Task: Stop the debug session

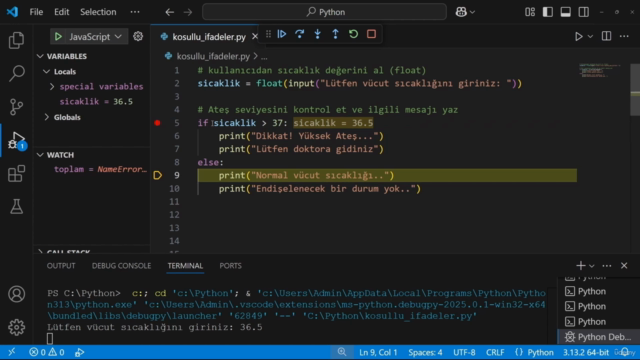Action: click(371, 34)
